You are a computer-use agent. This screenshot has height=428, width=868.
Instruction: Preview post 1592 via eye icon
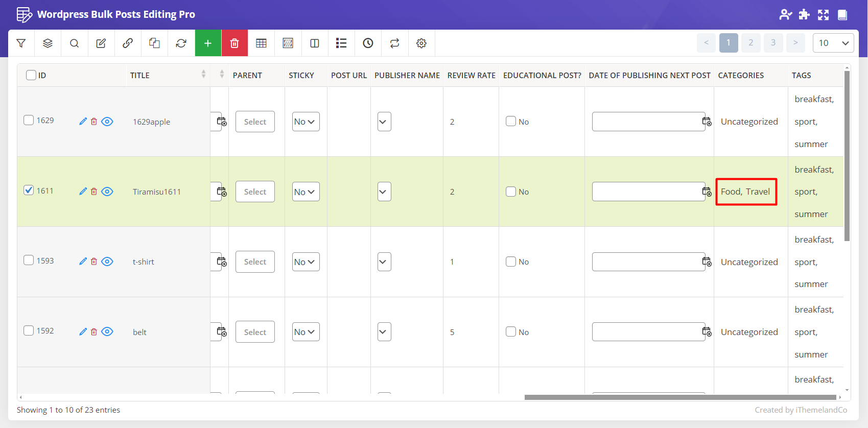click(107, 331)
